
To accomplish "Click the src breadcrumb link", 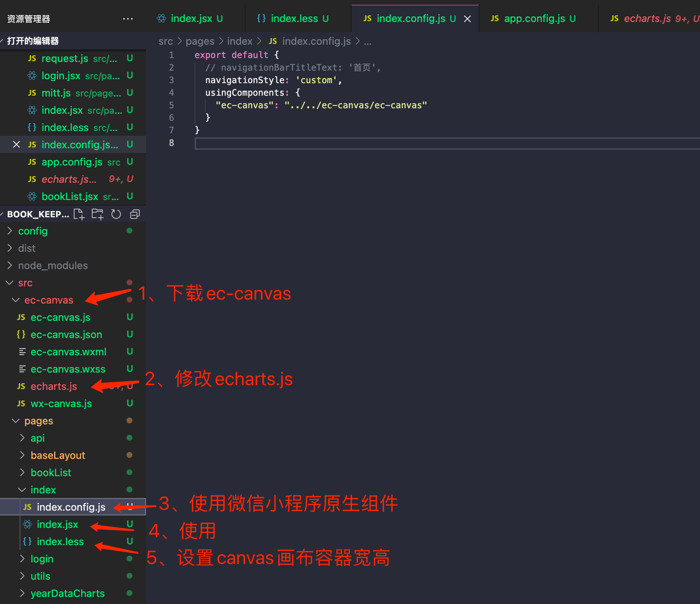I will tap(166, 41).
